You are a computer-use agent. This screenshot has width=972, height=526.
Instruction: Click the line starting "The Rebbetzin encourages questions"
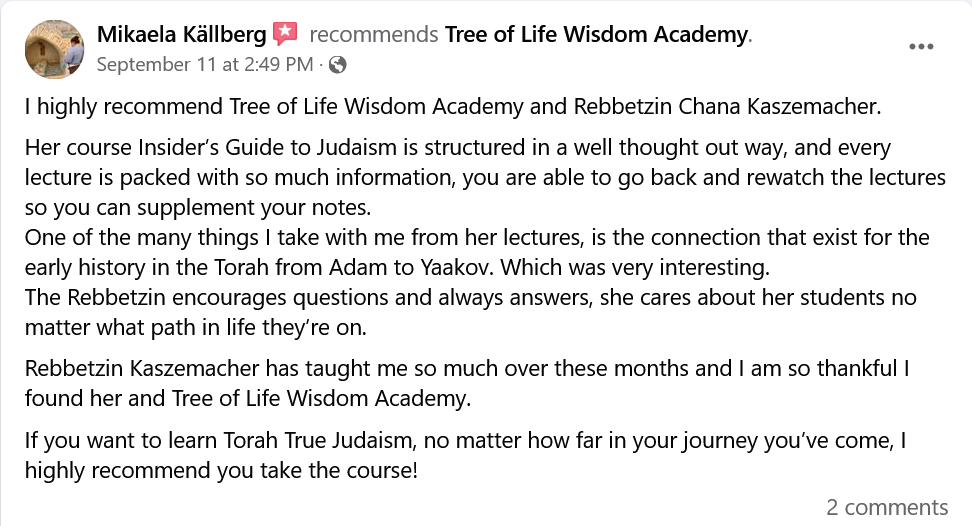(x=471, y=297)
